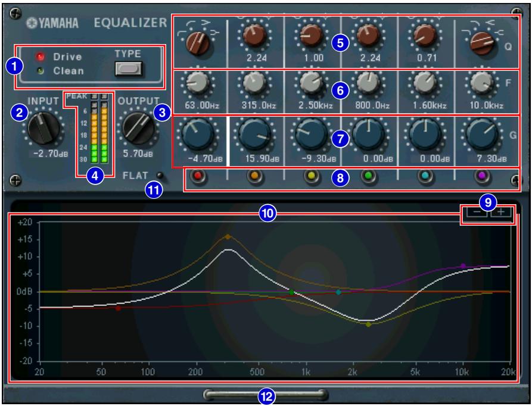Click the Clean green indicator LED
The width and height of the screenshot is (532, 406).
pos(41,71)
